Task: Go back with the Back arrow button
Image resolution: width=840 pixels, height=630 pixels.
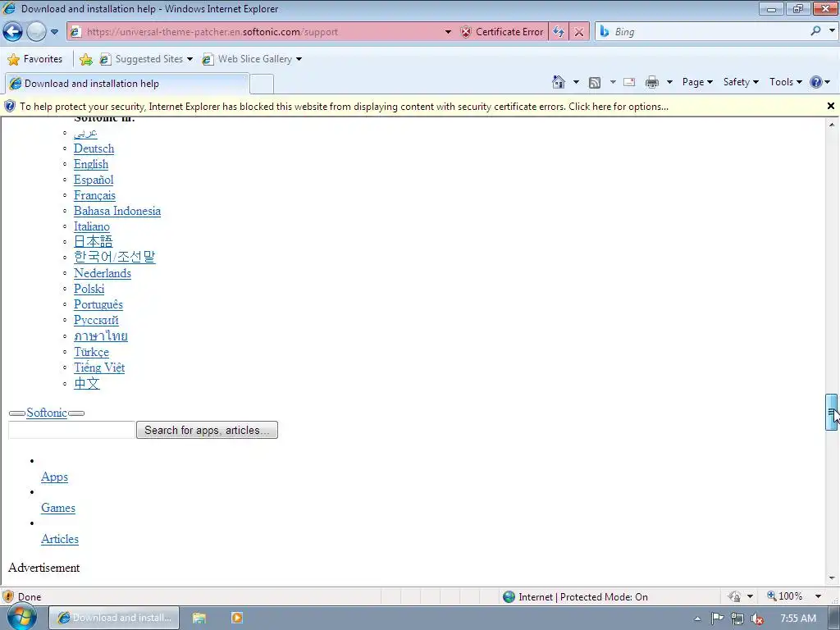Action: (x=13, y=32)
